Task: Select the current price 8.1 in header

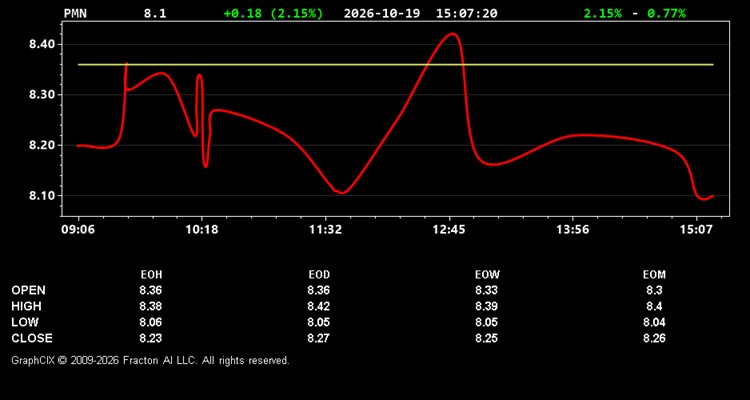Action: click(x=155, y=13)
